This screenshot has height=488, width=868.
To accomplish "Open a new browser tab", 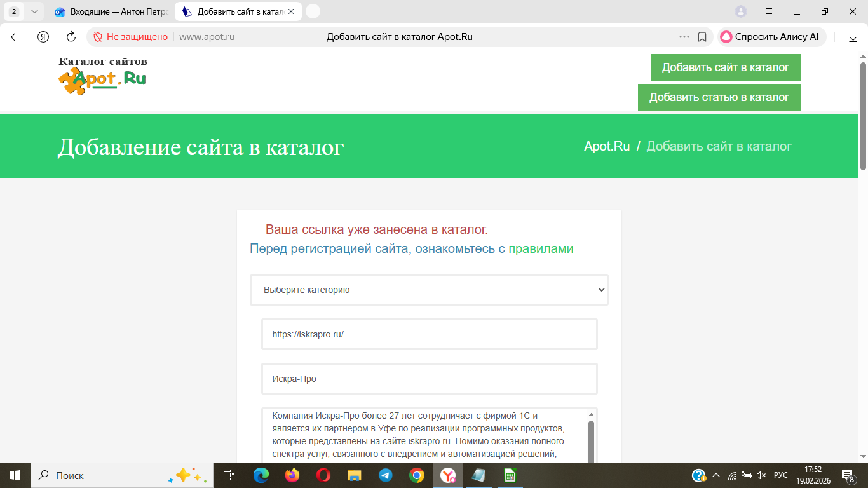I will [313, 11].
